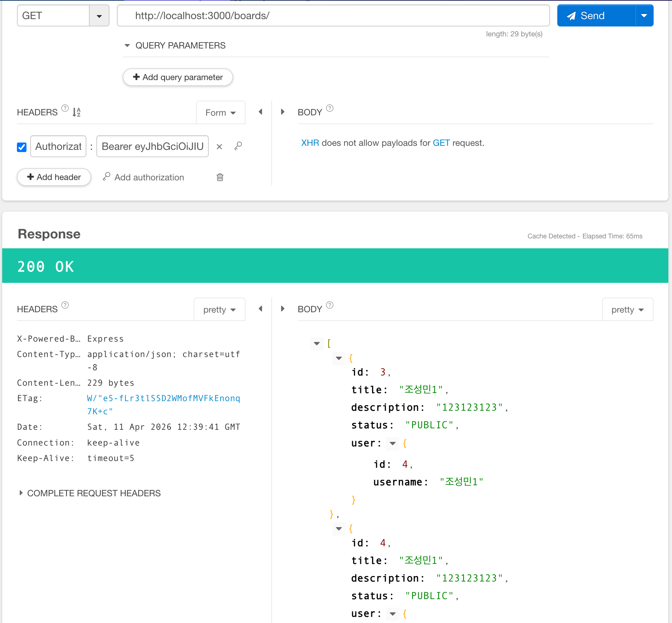Image resolution: width=672 pixels, height=623 pixels.
Task: Click the help icon next to request BODY
Action: (330, 108)
